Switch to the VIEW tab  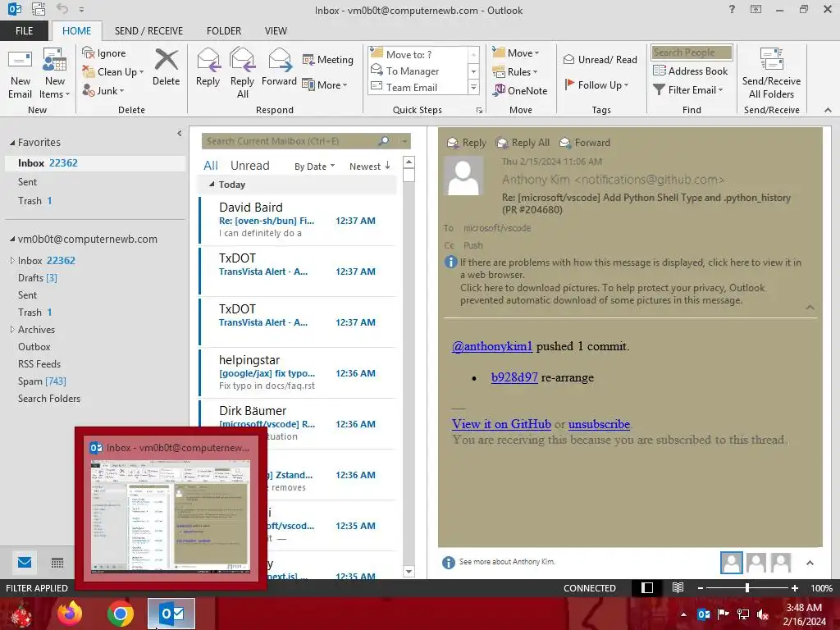click(276, 31)
